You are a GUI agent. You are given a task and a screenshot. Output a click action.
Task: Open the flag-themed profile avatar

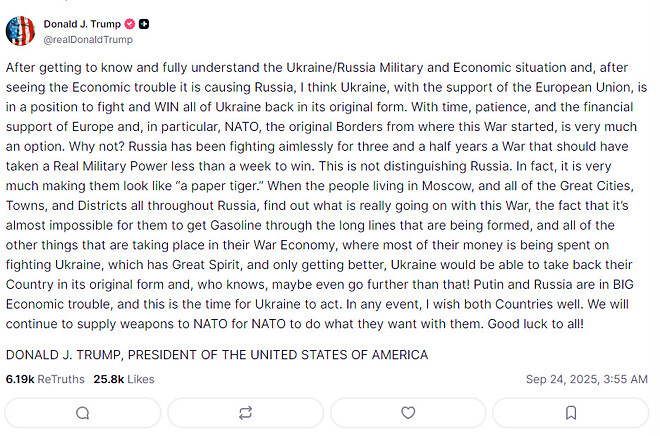coord(20,31)
